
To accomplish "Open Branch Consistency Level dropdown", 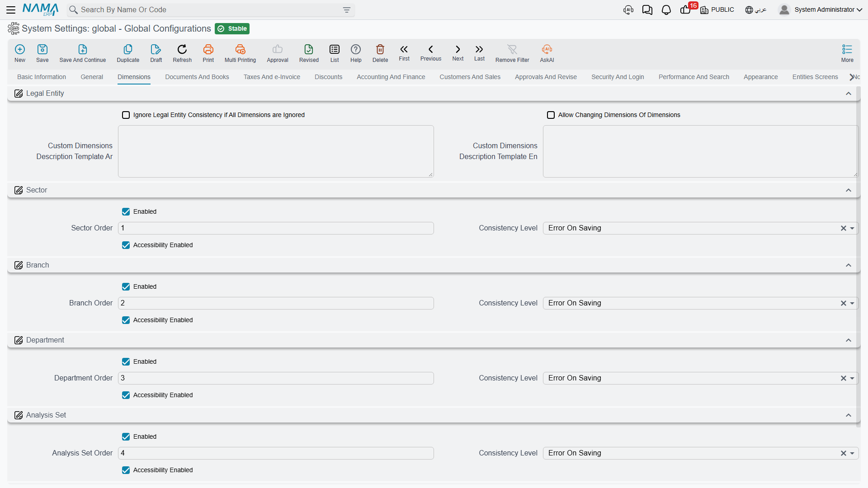I will click(x=852, y=304).
